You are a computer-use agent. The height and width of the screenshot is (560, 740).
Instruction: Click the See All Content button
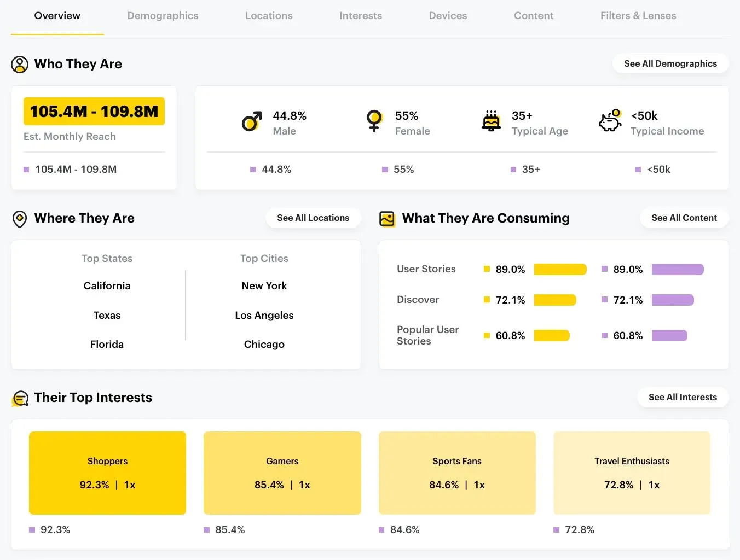coord(684,218)
